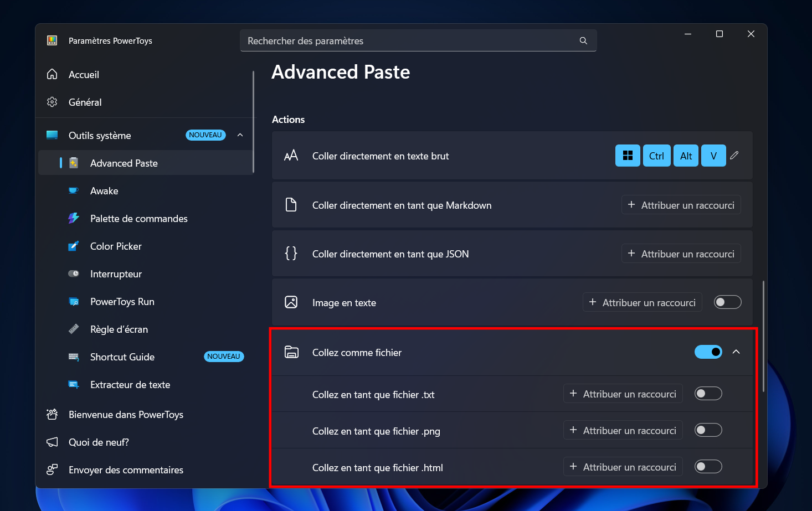Click the V shortcut keycap
812x511 pixels.
coord(713,156)
